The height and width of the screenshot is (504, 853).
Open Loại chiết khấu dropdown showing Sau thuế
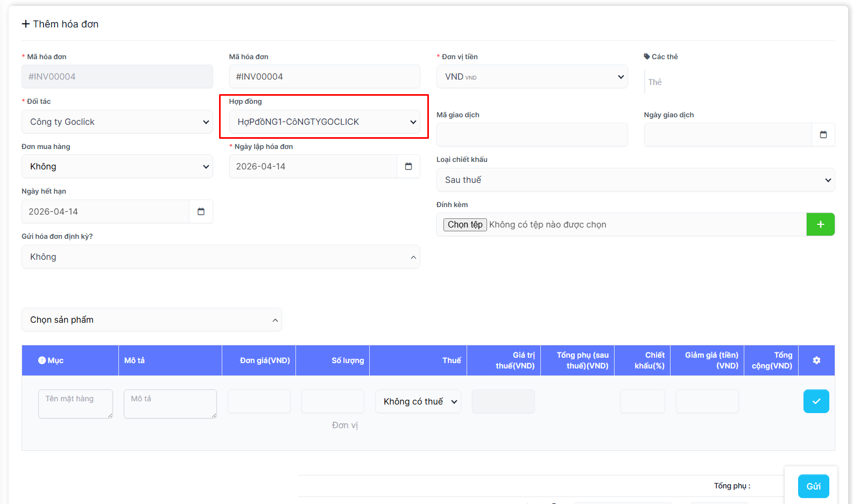(x=635, y=180)
